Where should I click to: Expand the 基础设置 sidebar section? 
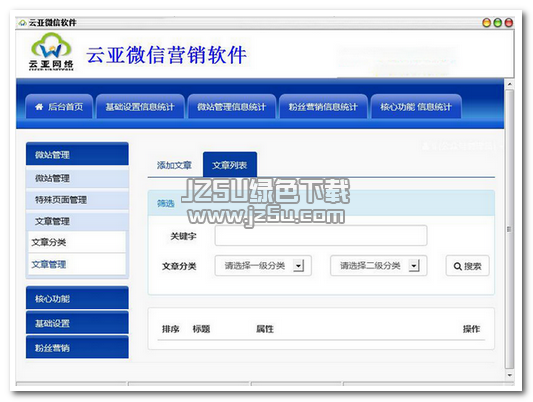coord(77,323)
